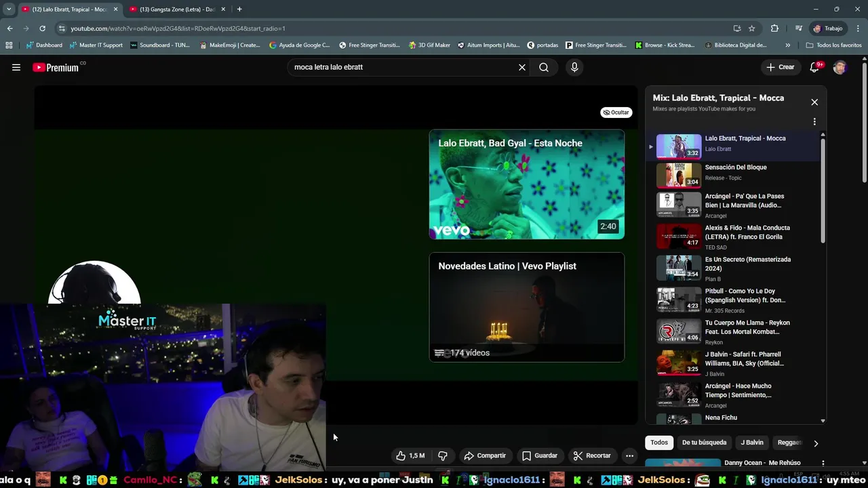Open 3D Gif Maker bookmark
The height and width of the screenshot is (488, 868).
(430, 45)
